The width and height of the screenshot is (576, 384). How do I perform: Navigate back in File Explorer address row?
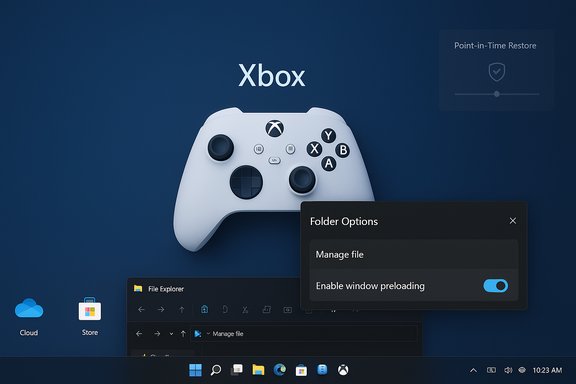[x=139, y=334]
